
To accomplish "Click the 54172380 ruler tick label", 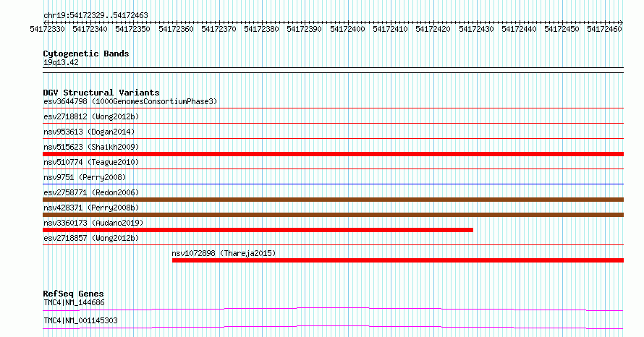I will click(x=261, y=29).
